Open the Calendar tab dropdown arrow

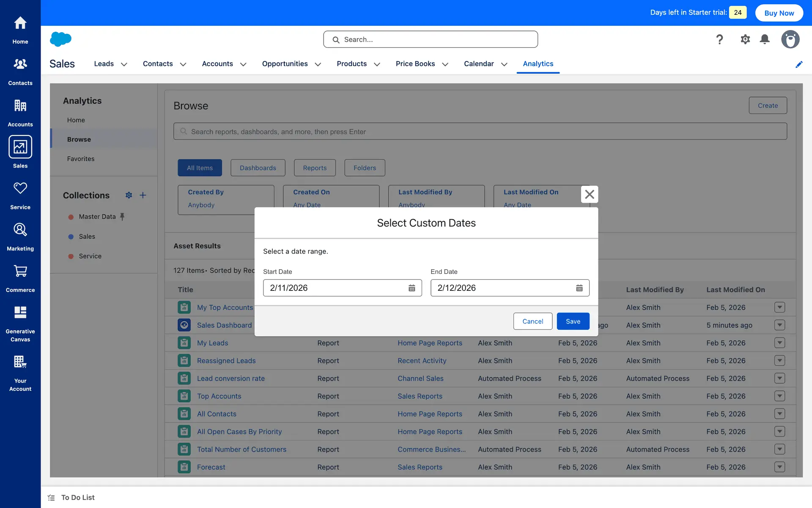504,64
